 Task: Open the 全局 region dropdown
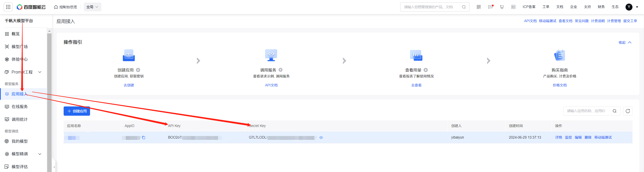coord(92,7)
